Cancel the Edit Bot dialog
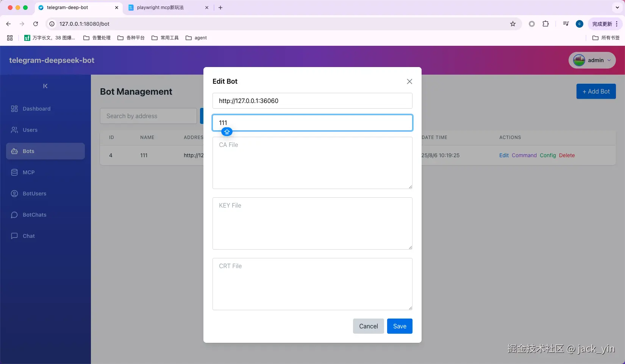This screenshot has width=625, height=364. (x=369, y=326)
